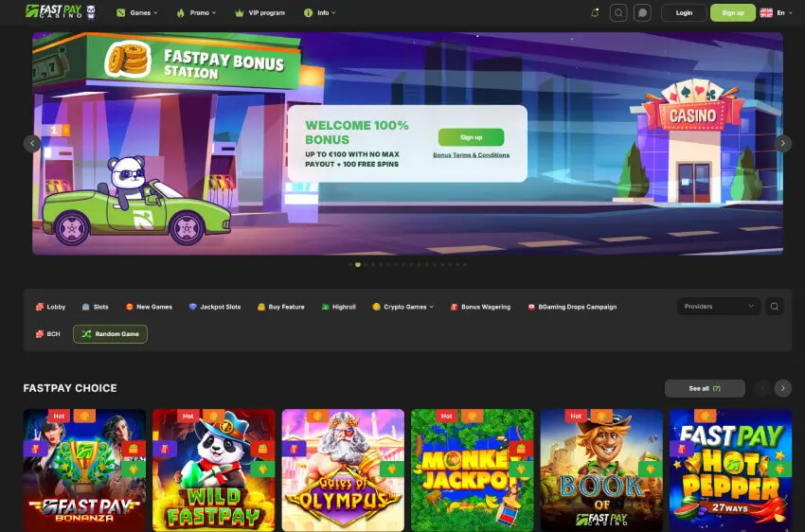Open the header search icon
Image resolution: width=805 pixels, height=532 pixels.
618,13
